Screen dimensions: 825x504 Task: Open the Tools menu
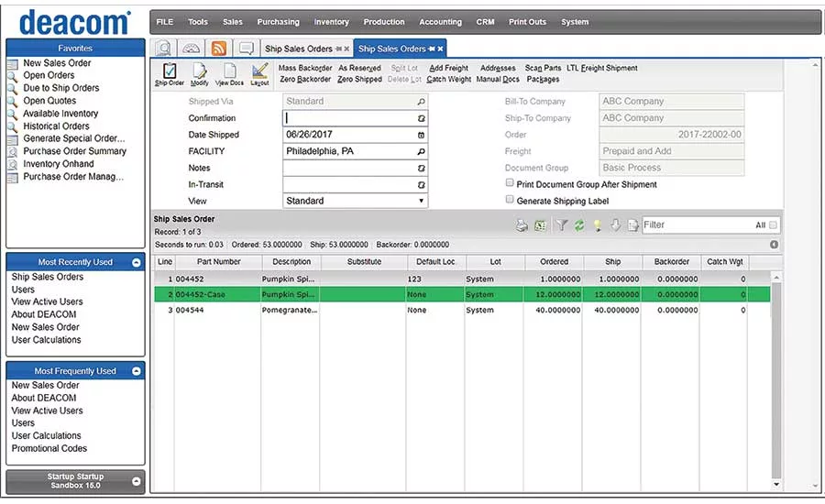pos(198,22)
